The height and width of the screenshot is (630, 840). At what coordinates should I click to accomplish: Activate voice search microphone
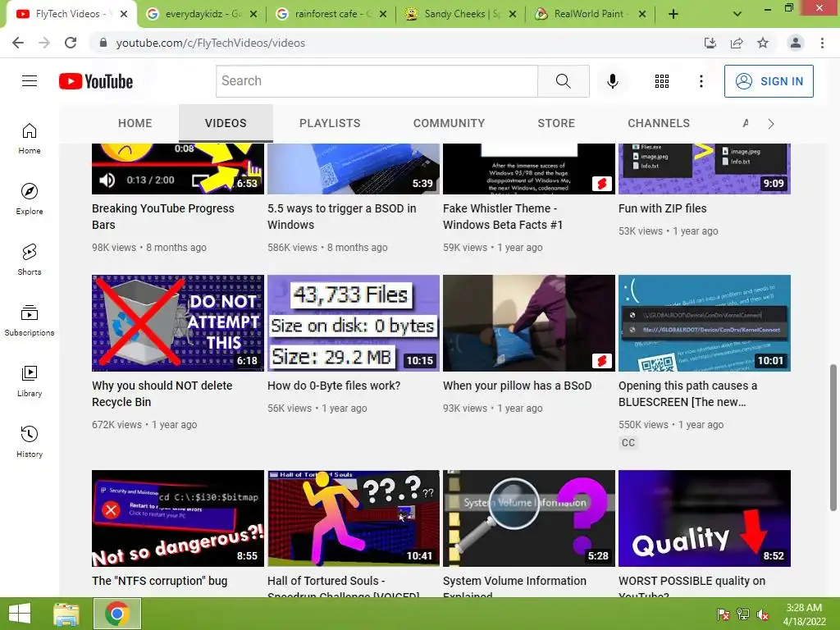pos(612,81)
